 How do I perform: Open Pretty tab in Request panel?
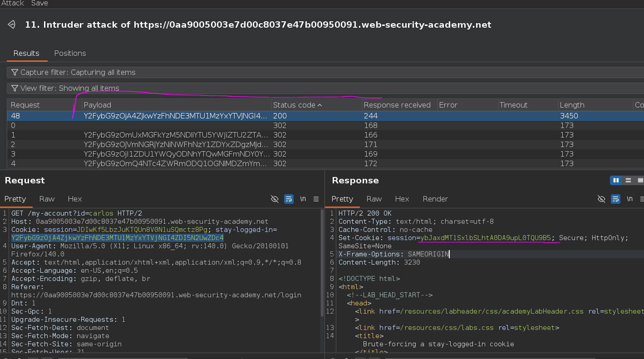(15, 199)
